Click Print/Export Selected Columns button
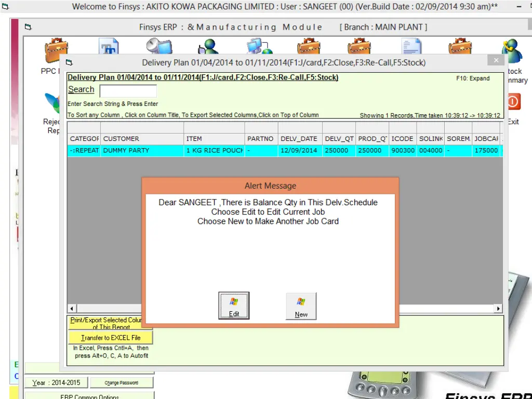The width and height of the screenshot is (532, 399). pos(105,323)
